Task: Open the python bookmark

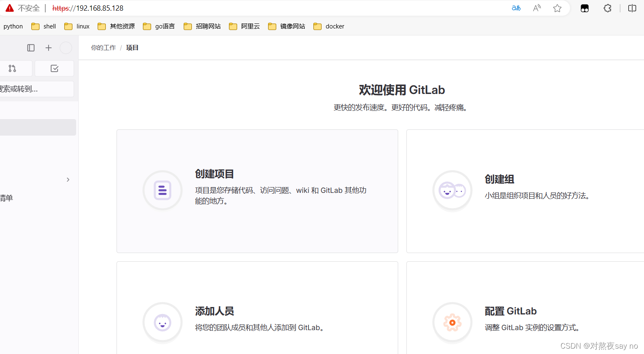Action: point(13,26)
